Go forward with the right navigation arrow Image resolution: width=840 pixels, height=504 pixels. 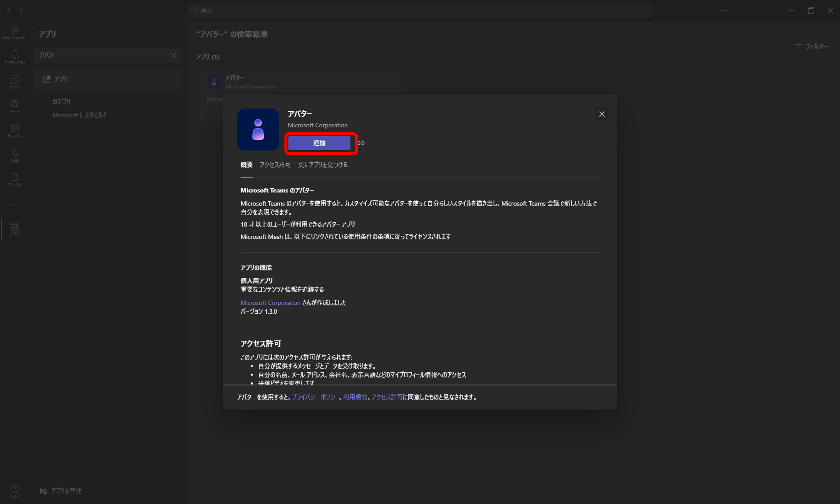pos(21,11)
